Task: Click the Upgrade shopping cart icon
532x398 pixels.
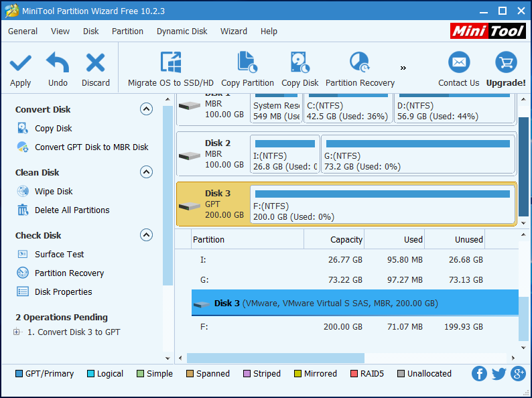Action: coord(506,62)
